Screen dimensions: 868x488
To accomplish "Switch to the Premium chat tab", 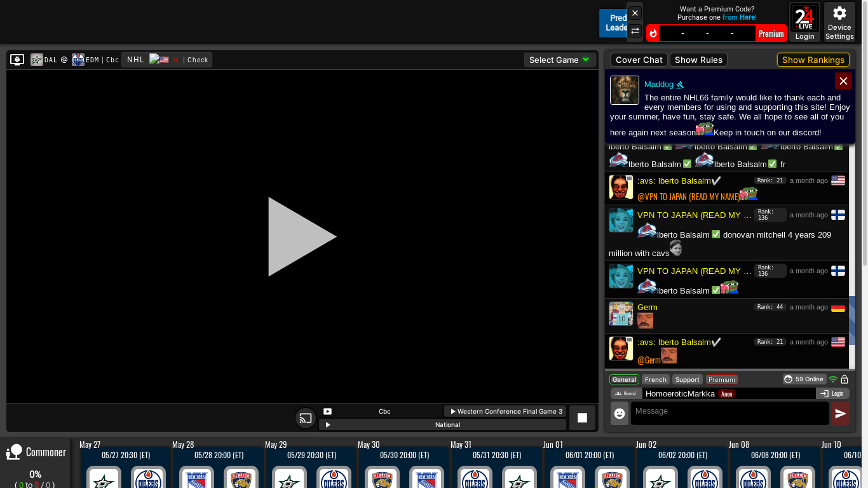I will [722, 379].
